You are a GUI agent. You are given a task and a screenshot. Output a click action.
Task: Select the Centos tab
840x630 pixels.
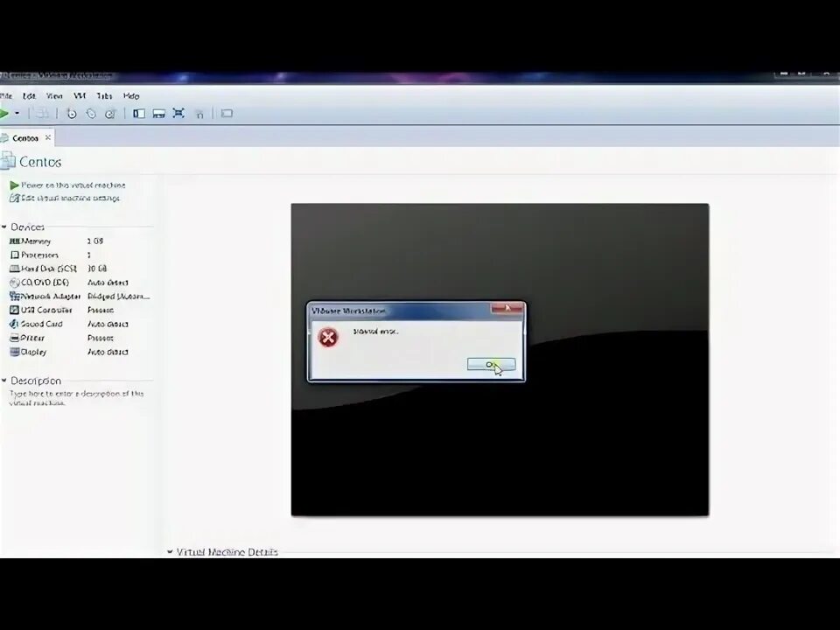point(25,138)
